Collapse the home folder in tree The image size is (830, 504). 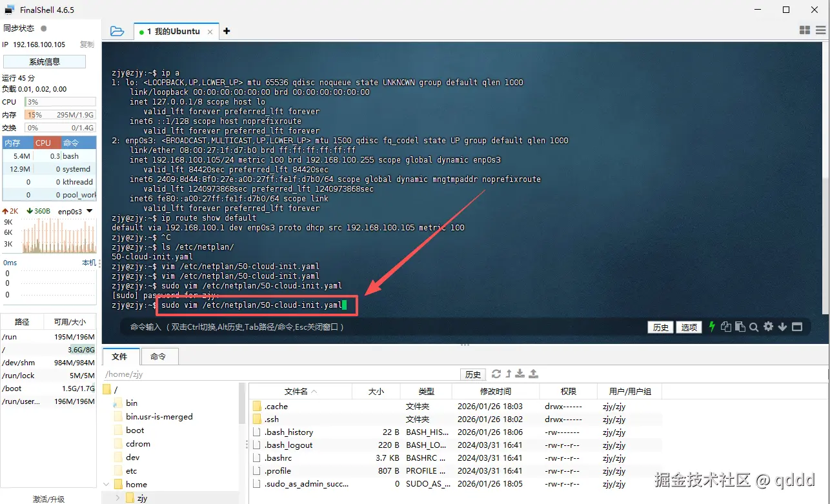(106, 484)
